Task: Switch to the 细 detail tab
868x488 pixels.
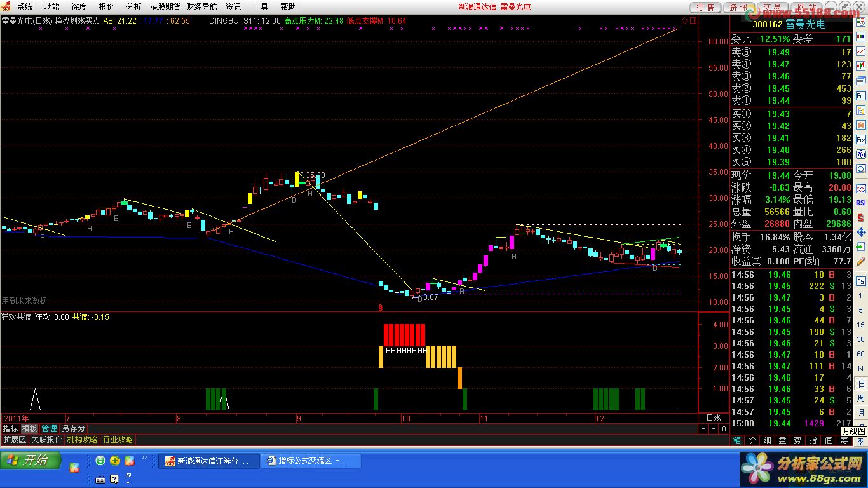Action: pyautogui.click(x=768, y=440)
